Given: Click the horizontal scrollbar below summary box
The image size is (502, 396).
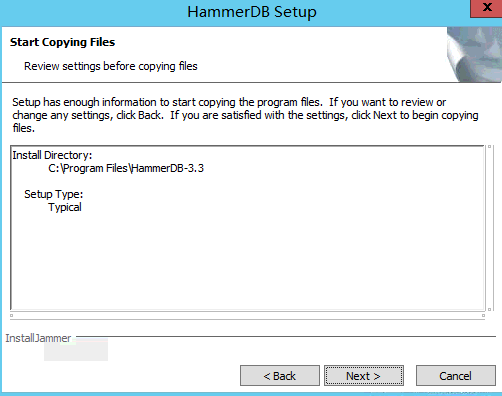Looking at the screenshot, I should click(x=247, y=315).
